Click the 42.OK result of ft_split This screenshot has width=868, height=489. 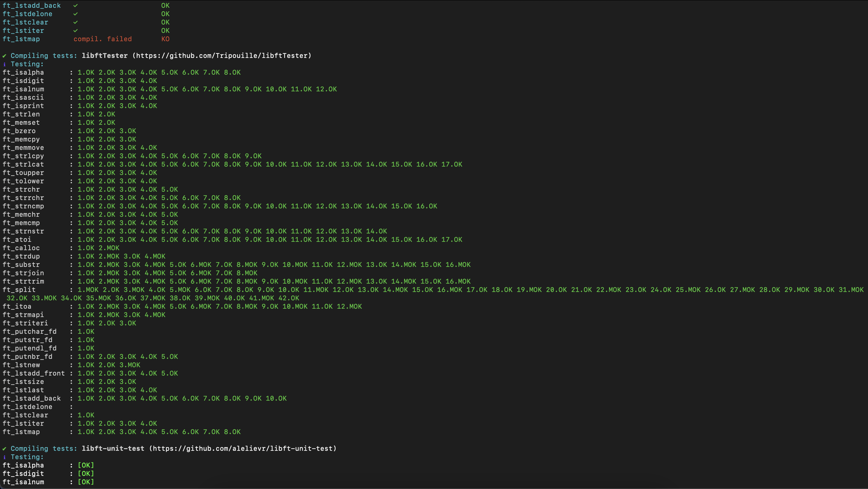[x=289, y=298]
